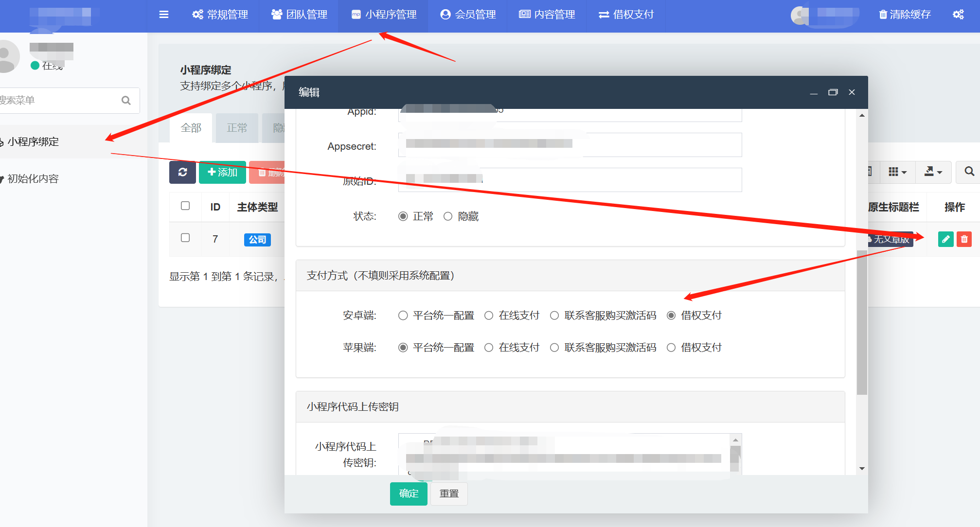Click the dark refresh icon button
The image size is (980, 527).
click(x=182, y=172)
